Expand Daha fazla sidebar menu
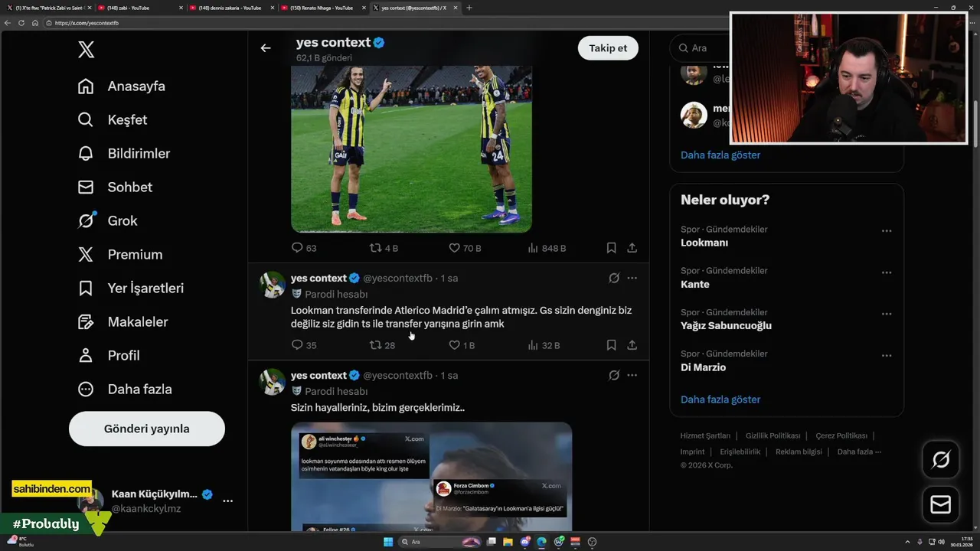 pos(125,390)
